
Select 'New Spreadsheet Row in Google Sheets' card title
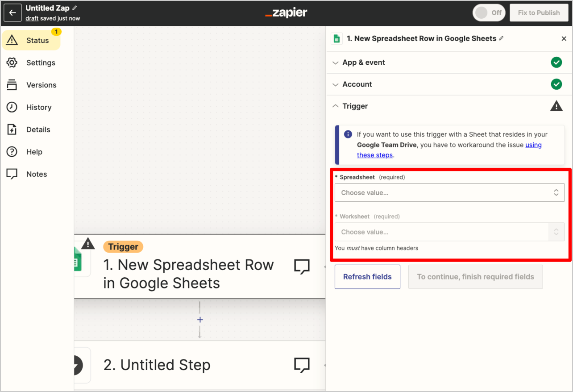coord(188,274)
